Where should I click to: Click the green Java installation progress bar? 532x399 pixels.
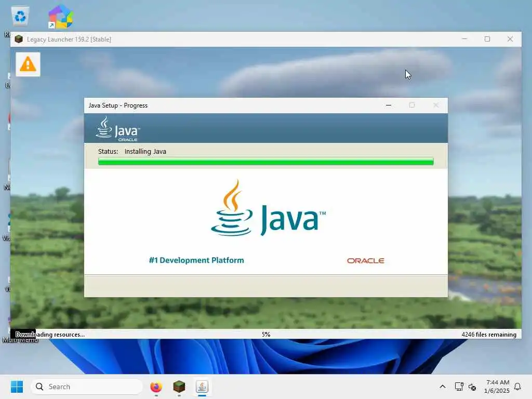[265, 162]
